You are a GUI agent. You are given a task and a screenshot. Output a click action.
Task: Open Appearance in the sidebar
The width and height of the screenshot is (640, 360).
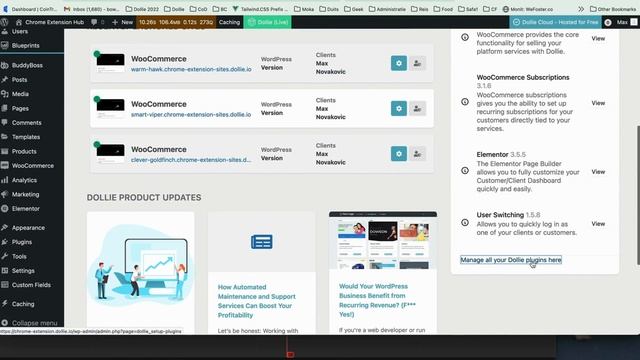pyautogui.click(x=28, y=228)
